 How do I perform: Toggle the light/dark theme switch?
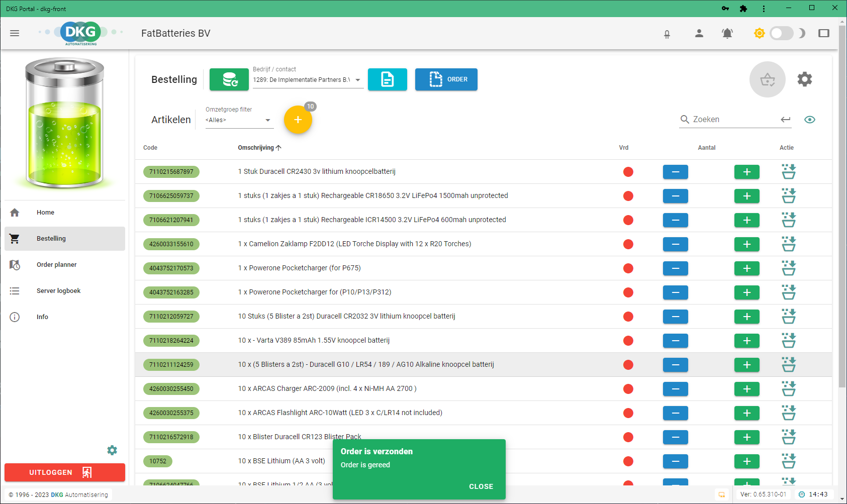[x=781, y=33]
